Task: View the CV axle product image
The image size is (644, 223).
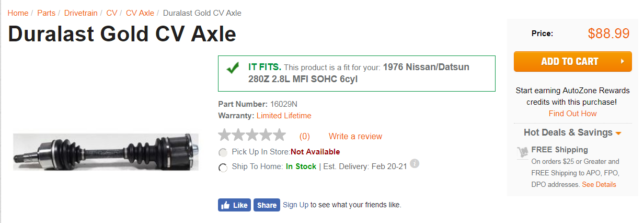Action: coord(106,152)
